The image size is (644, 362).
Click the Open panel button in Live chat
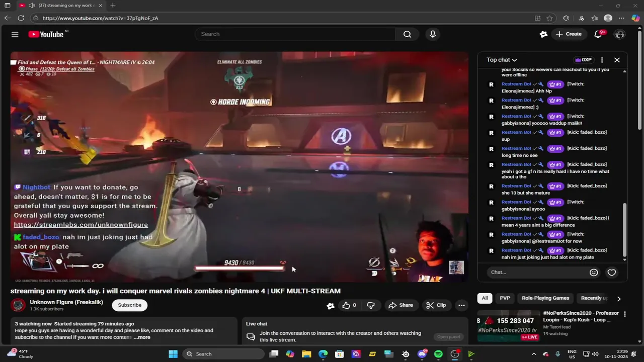point(448,337)
